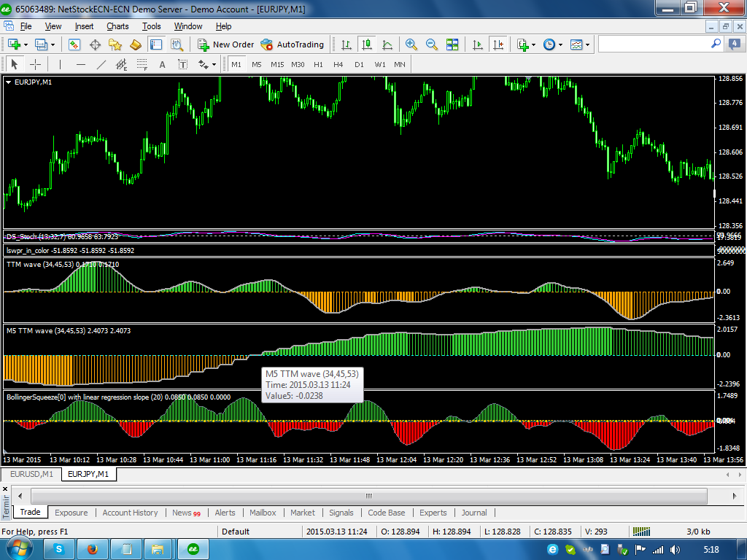Open the Market Watch window icon
The height and width of the screenshot is (560, 747).
(x=74, y=44)
